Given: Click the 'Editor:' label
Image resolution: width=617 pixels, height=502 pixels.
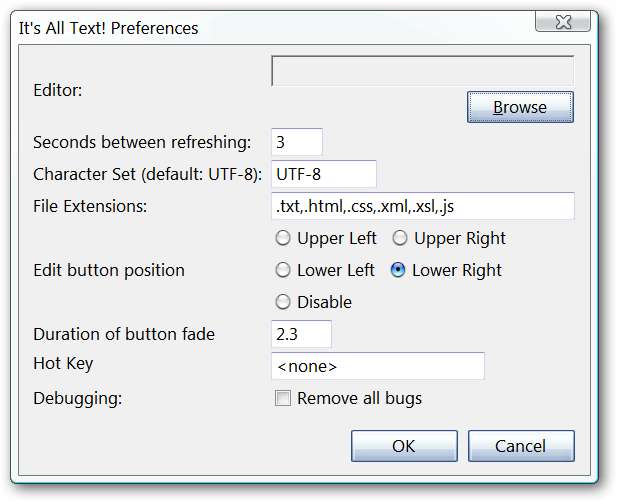Looking at the screenshot, I should [58, 90].
